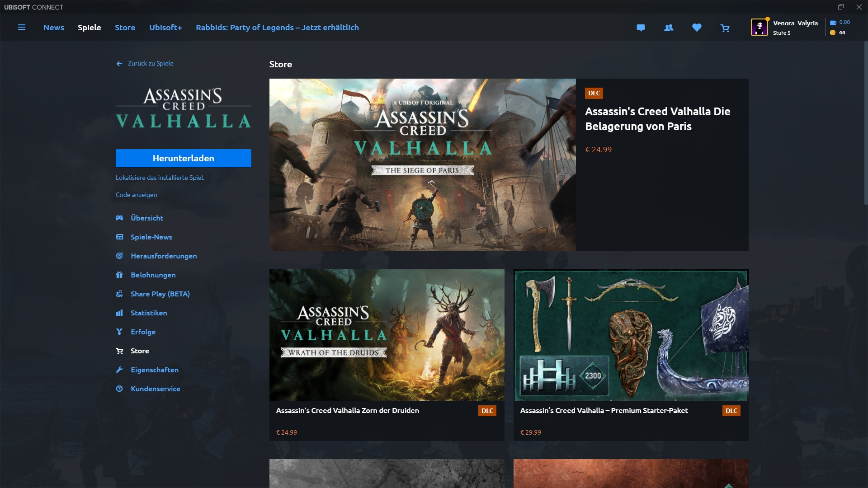Image resolution: width=868 pixels, height=488 pixels.
Task: Switch to the Spiele tab
Action: (90, 28)
